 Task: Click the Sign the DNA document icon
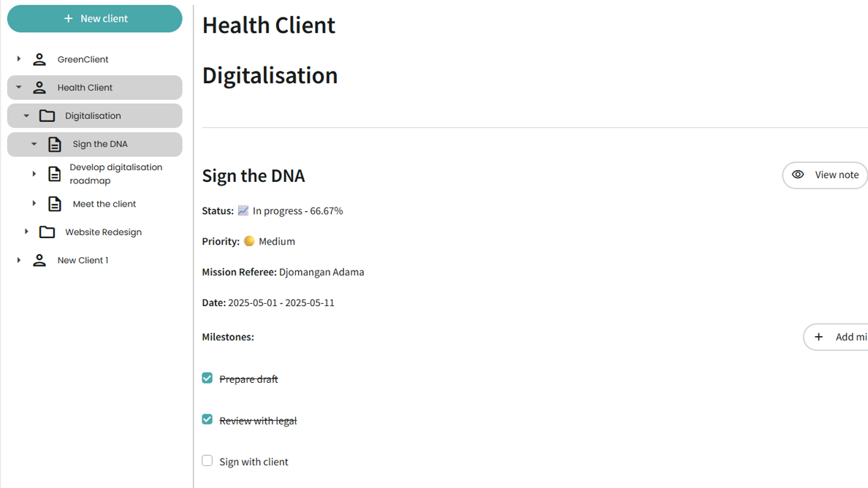click(55, 144)
